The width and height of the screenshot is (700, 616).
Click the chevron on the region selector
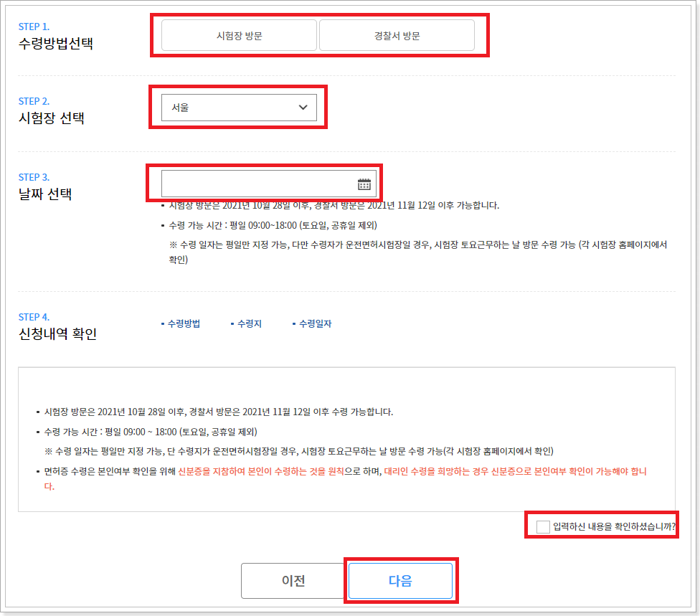coord(305,107)
